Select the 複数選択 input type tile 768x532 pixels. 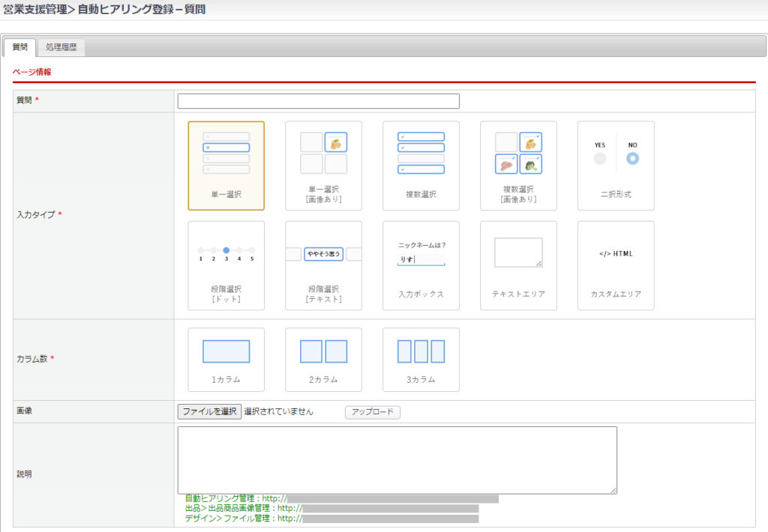(421, 166)
